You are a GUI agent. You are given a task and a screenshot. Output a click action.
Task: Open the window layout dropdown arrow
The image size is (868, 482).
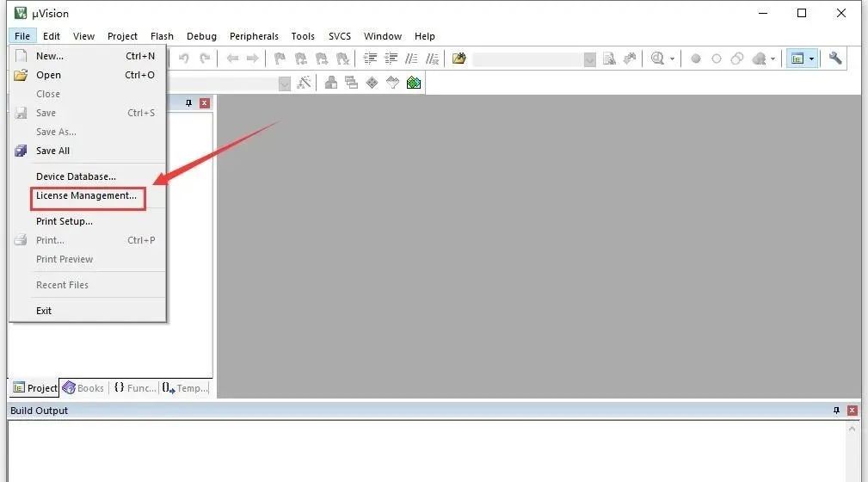click(811, 59)
